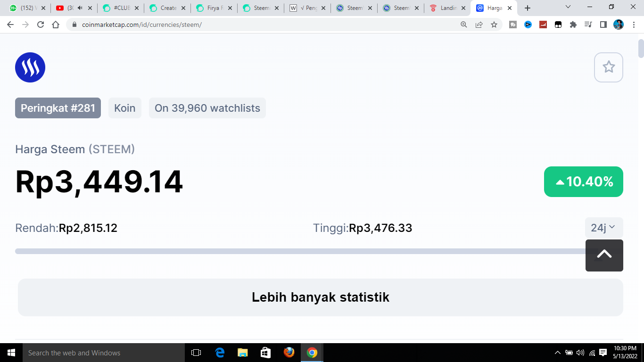This screenshot has height=362, width=644.
Task: Click the Search the web and Windows box
Action: pyautogui.click(x=104, y=353)
